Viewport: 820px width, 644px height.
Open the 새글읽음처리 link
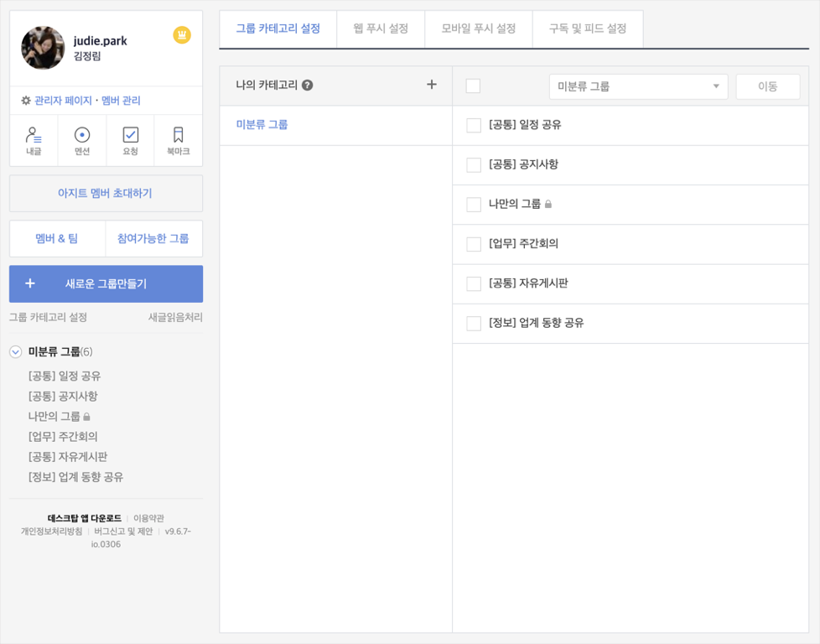(175, 318)
